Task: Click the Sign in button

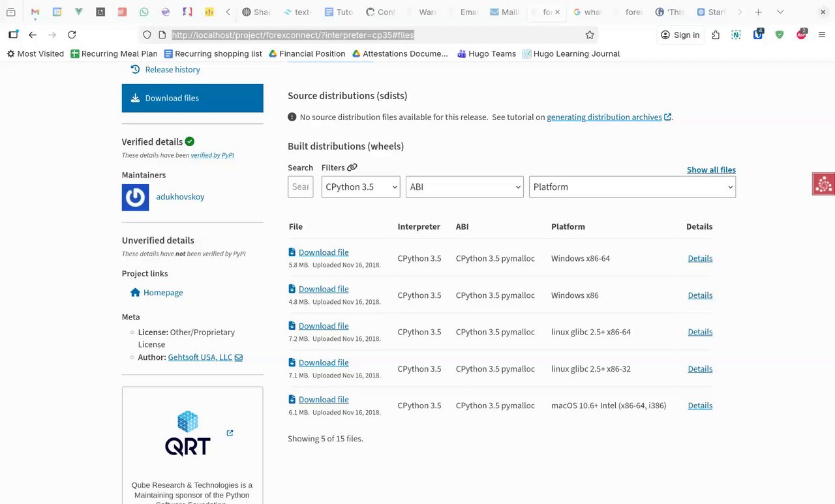Action: 680,35
